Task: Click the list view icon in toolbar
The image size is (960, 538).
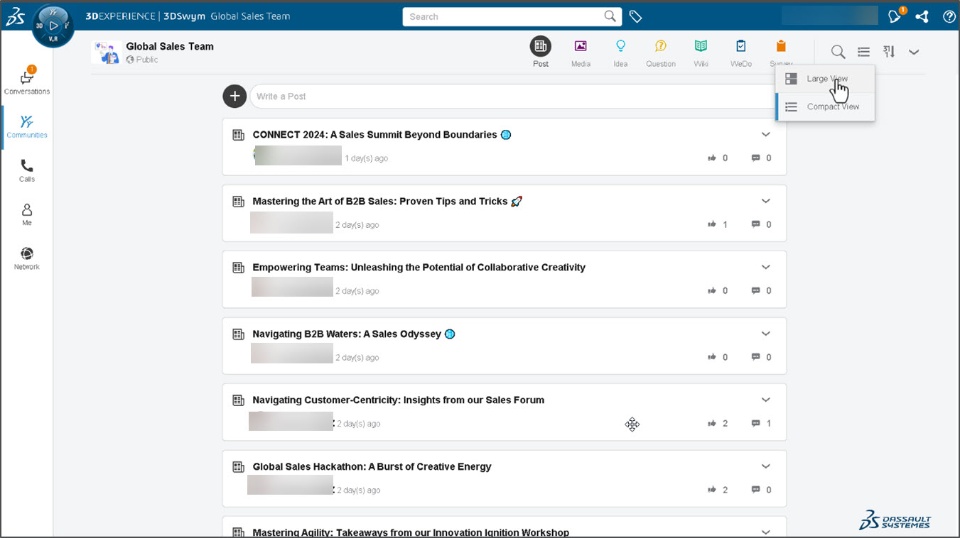Action: [x=864, y=52]
